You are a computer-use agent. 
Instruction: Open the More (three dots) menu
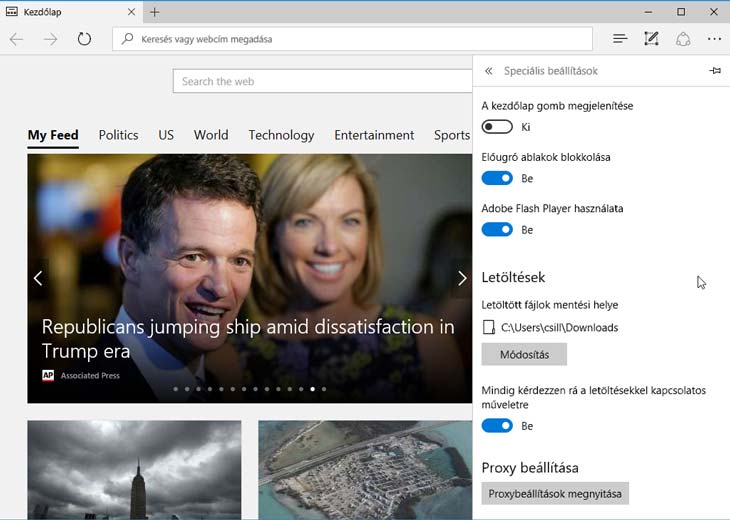click(x=714, y=39)
